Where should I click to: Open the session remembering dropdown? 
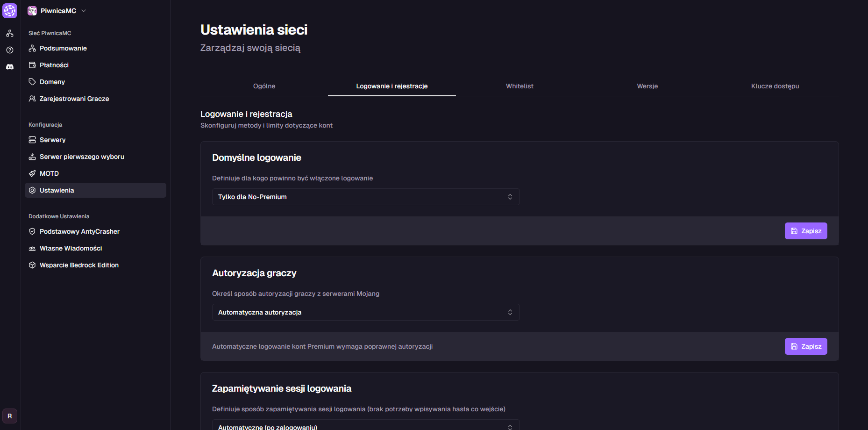365,426
